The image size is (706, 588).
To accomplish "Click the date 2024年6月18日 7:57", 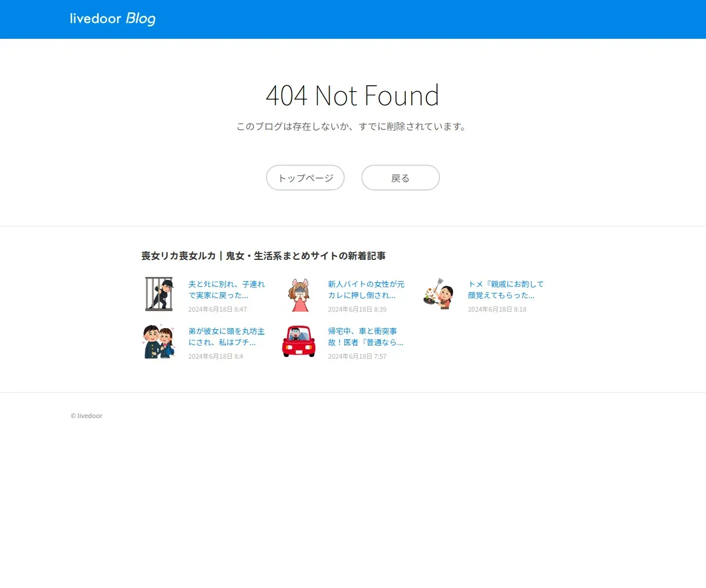I will 357,356.
